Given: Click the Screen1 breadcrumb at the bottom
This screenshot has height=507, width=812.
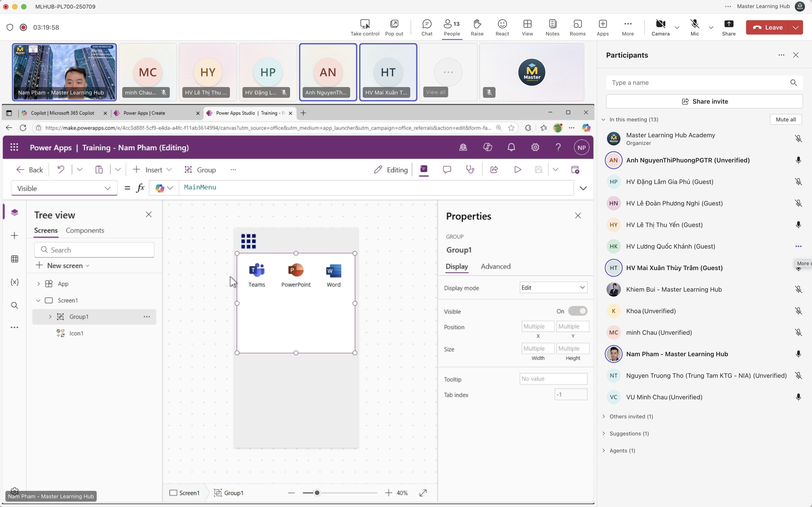Looking at the screenshot, I should 185,493.
